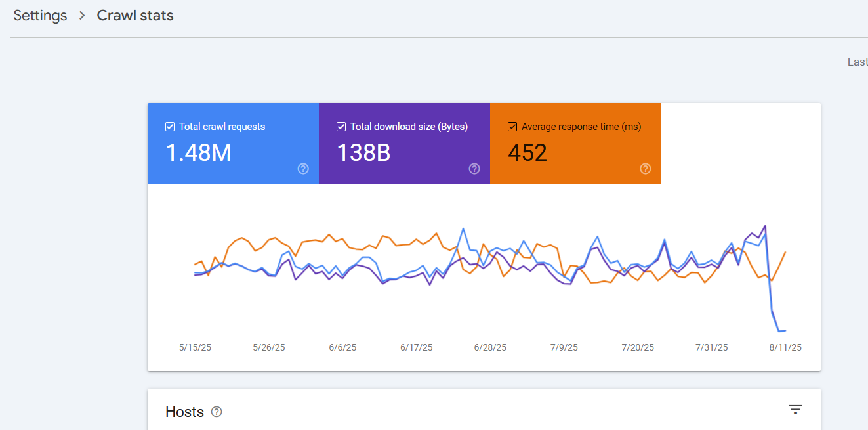Screen dimensions: 868x430
Task: Click the filter icon in Hosts section
Action: [795, 410]
